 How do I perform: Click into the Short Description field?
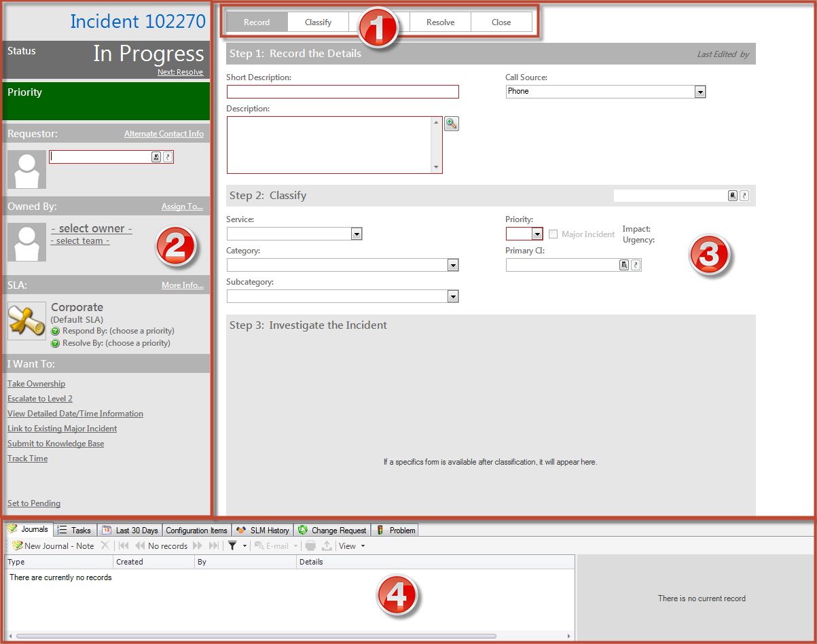tap(342, 92)
